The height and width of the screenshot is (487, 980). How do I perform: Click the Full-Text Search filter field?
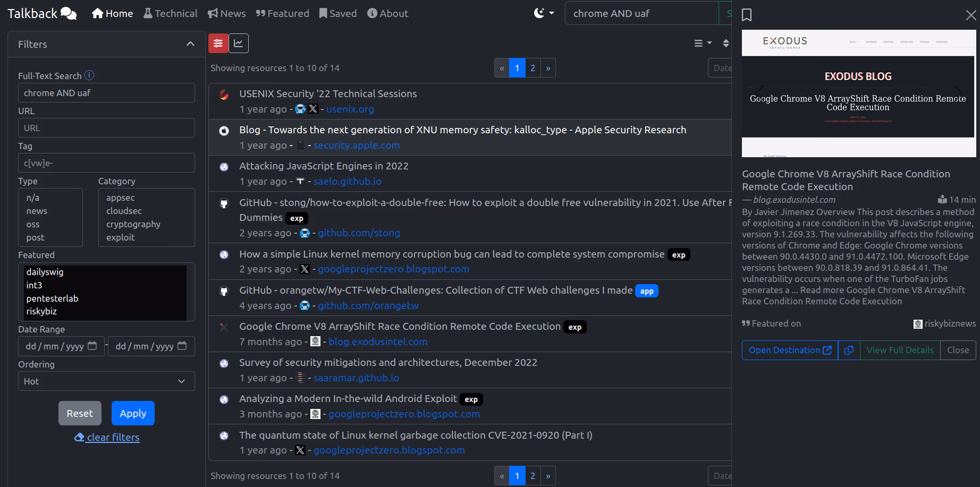click(x=106, y=93)
